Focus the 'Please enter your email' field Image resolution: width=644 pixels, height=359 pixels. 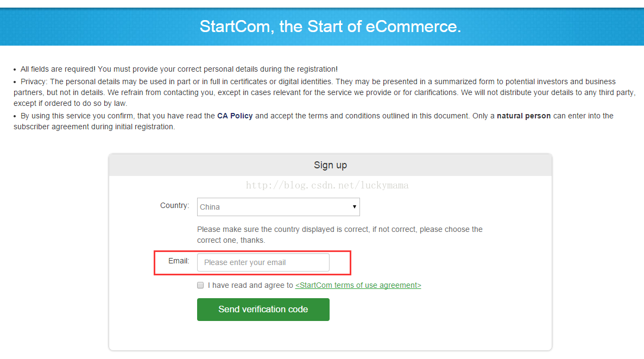[x=263, y=262]
